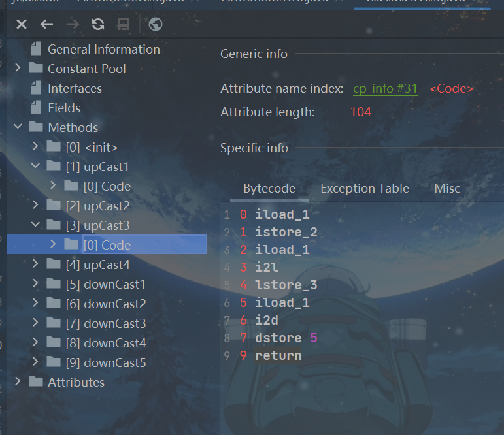This screenshot has width=504, height=435.
Task: Switch to the Exception Table tab
Action: click(x=364, y=189)
